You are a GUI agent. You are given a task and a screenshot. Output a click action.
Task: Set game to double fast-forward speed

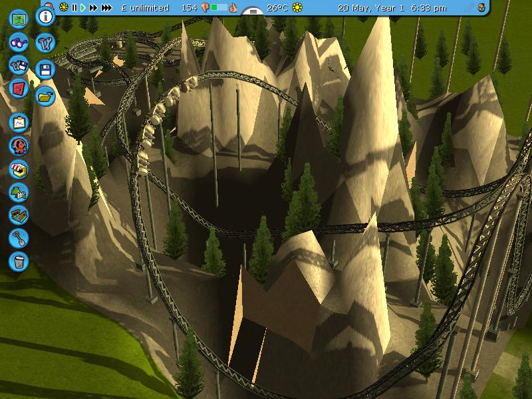point(93,7)
